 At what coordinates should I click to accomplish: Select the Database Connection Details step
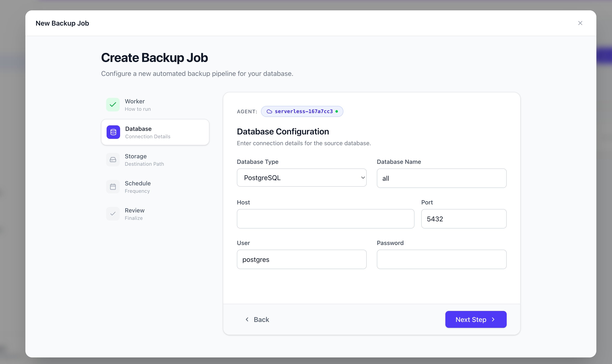coord(155,132)
